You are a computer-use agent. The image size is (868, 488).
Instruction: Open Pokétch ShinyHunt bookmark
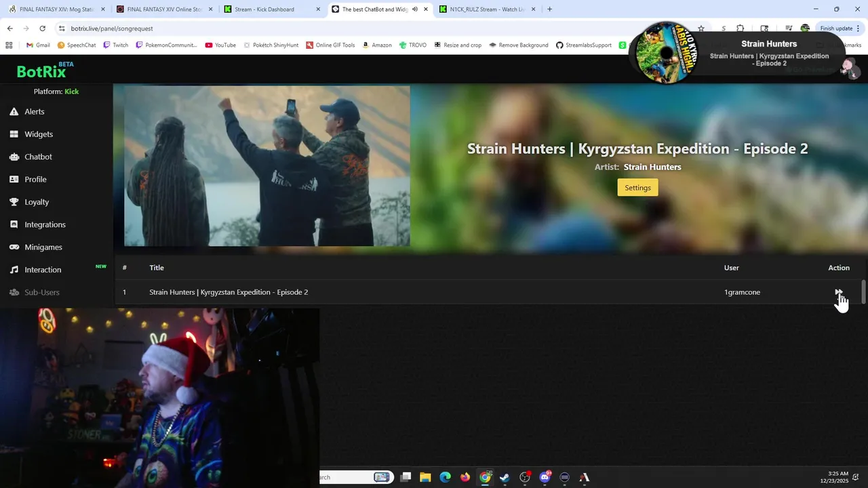(270, 45)
